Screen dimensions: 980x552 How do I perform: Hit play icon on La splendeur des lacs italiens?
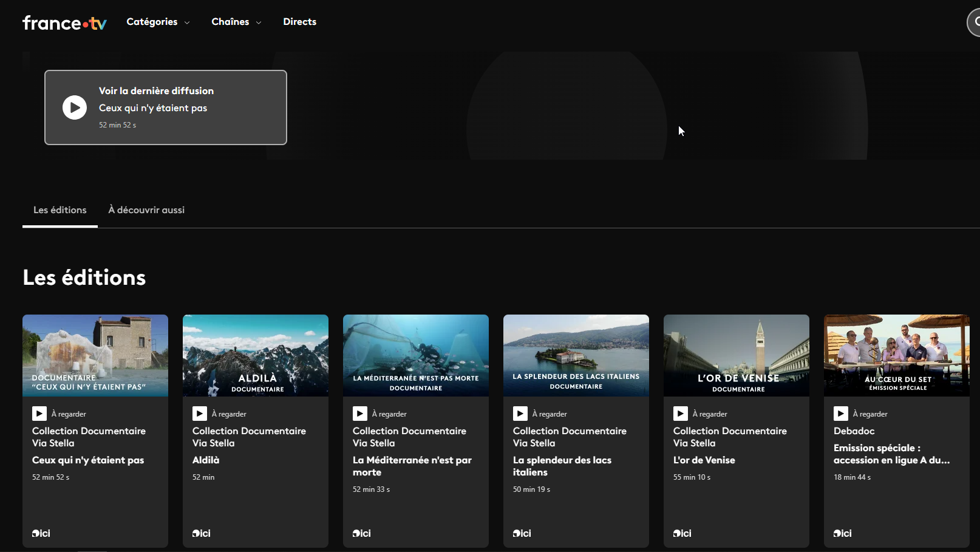click(x=520, y=414)
